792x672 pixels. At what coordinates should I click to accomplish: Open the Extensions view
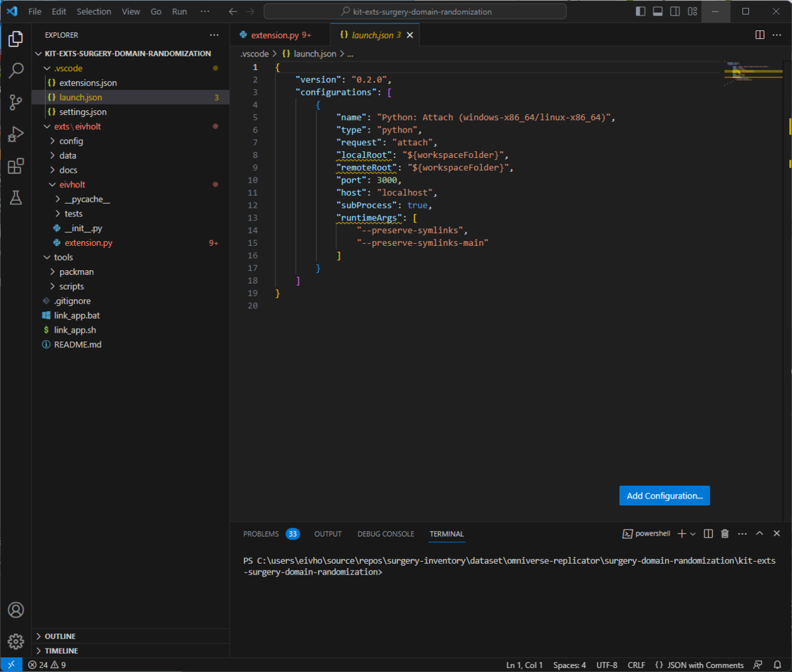coord(15,166)
